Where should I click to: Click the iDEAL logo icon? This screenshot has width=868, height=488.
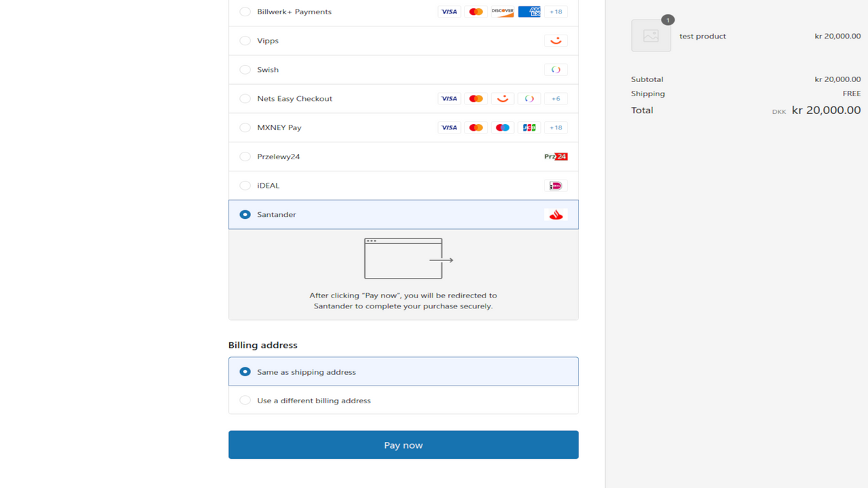556,186
